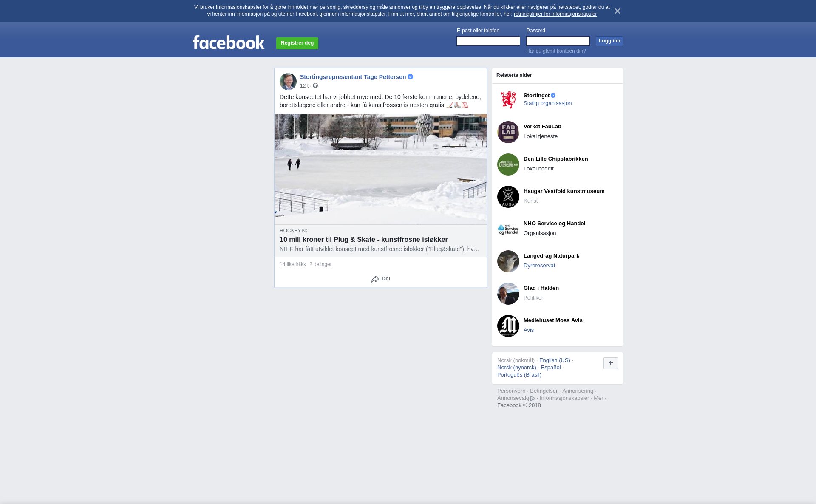Open the Annonsering footer link
The width and height of the screenshot is (816, 504).
click(x=578, y=391)
